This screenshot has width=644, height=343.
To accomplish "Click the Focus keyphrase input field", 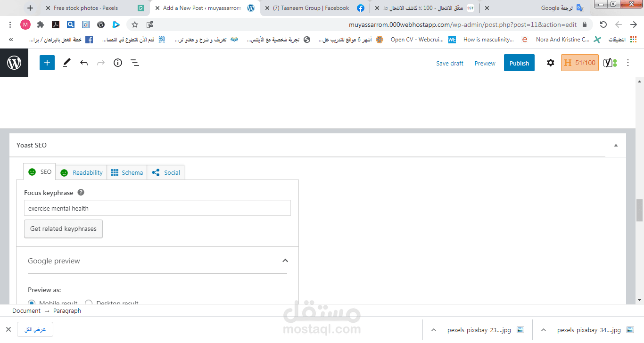I will pyautogui.click(x=157, y=208).
